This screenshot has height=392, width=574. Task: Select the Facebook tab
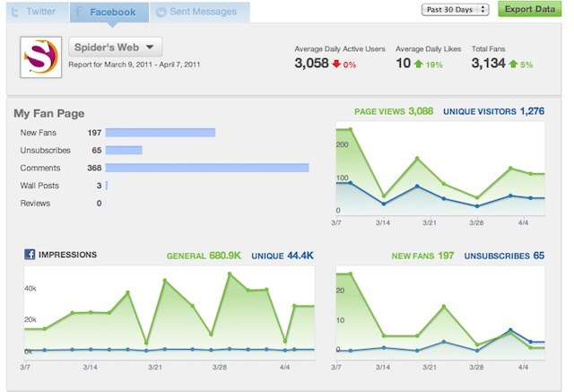[x=109, y=12]
